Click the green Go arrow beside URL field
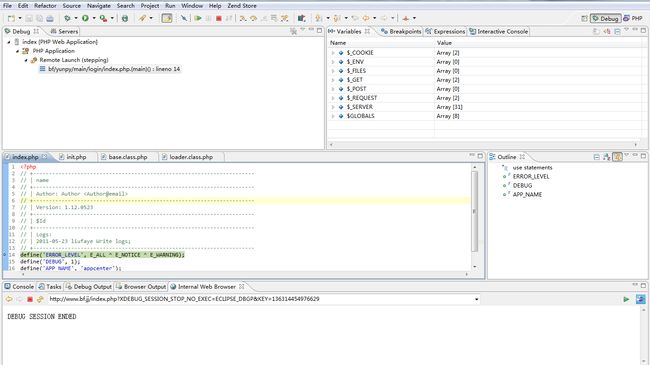Screen dimensions: 650x365 [626, 299]
